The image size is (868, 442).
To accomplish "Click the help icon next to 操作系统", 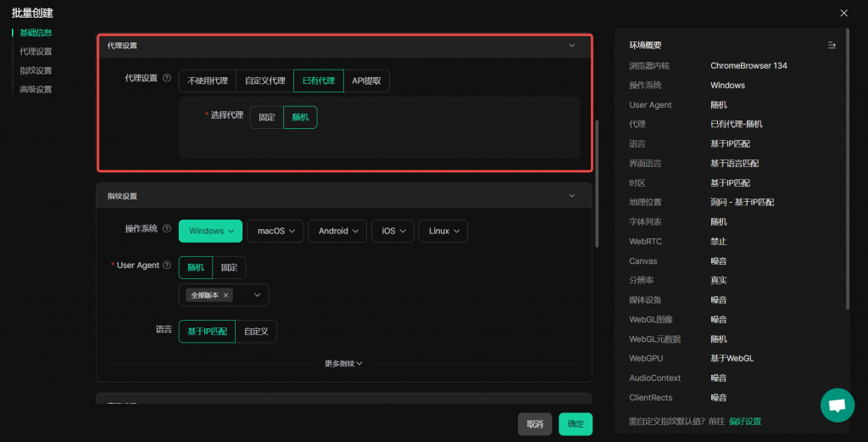I will (x=167, y=229).
